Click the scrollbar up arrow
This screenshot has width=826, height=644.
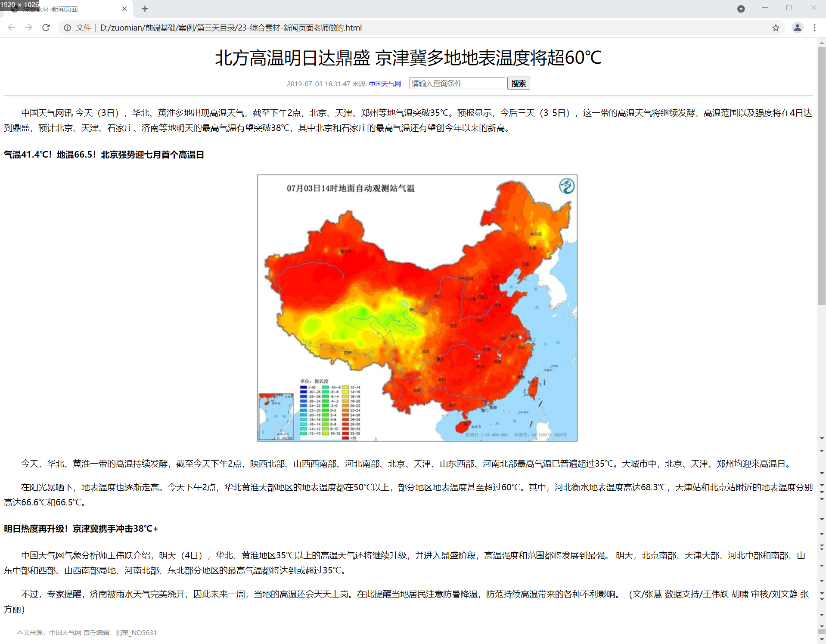[822, 42]
